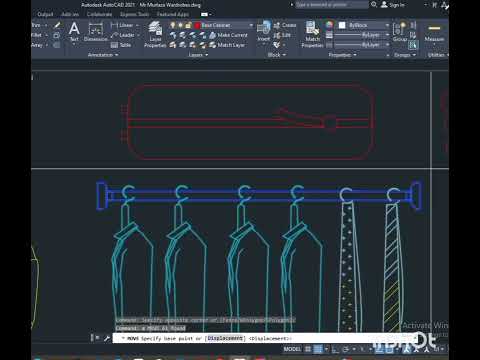The width and height of the screenshot is (480, 360).
Task: Click Create block button
Action: (x=285, y=25)
